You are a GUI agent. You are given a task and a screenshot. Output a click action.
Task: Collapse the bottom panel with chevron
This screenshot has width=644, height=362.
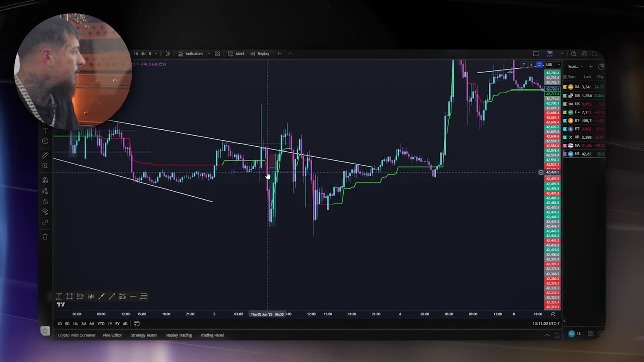click(547, 335)
